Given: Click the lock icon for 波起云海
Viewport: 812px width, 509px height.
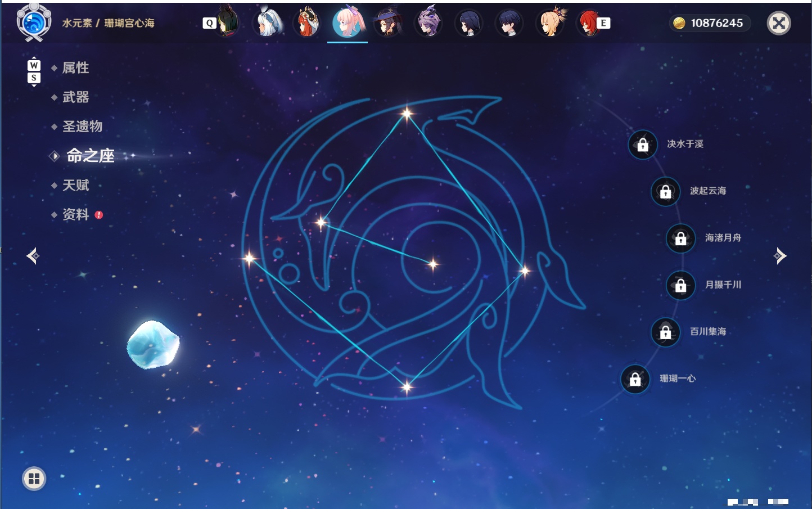Looking at the screenshot, I should 665,191.
